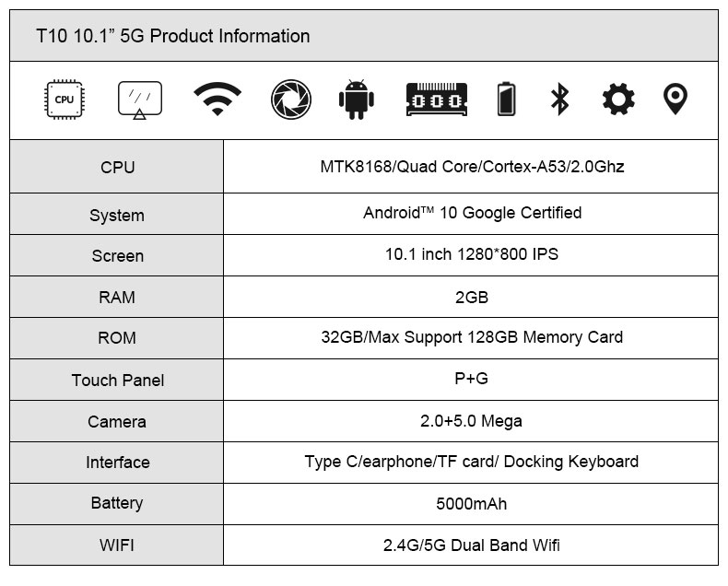
Task: Click the battery icon
Action: coord(506,99)
